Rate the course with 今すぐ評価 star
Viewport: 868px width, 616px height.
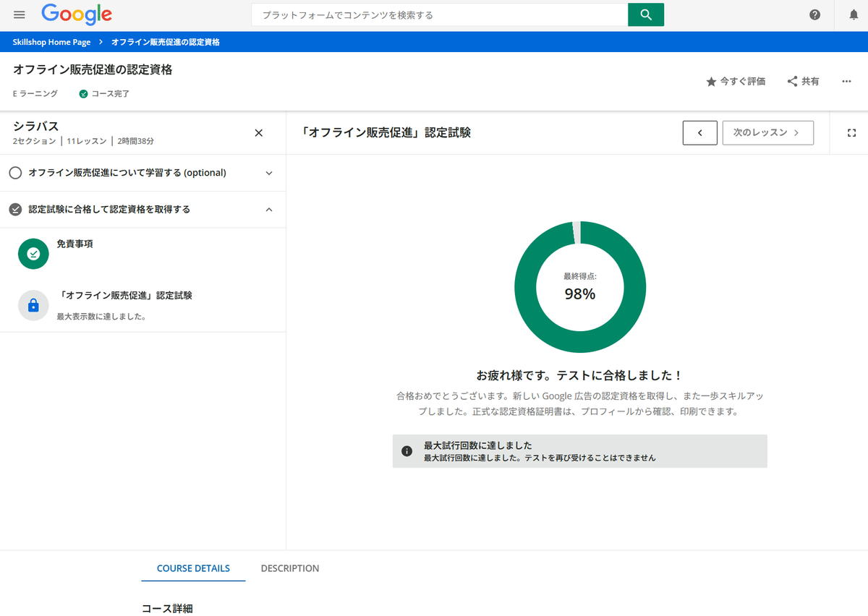tap(735, 81)
